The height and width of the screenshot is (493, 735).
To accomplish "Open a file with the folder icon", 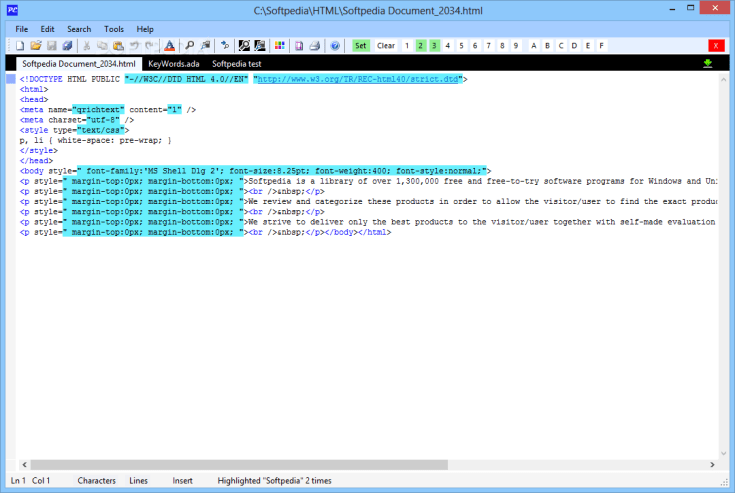I will coord(36,45).
